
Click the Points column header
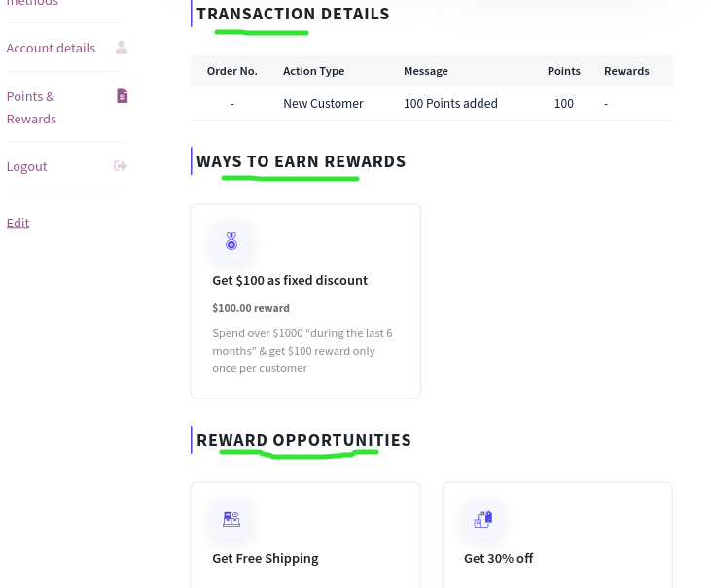tap(564, 71)
